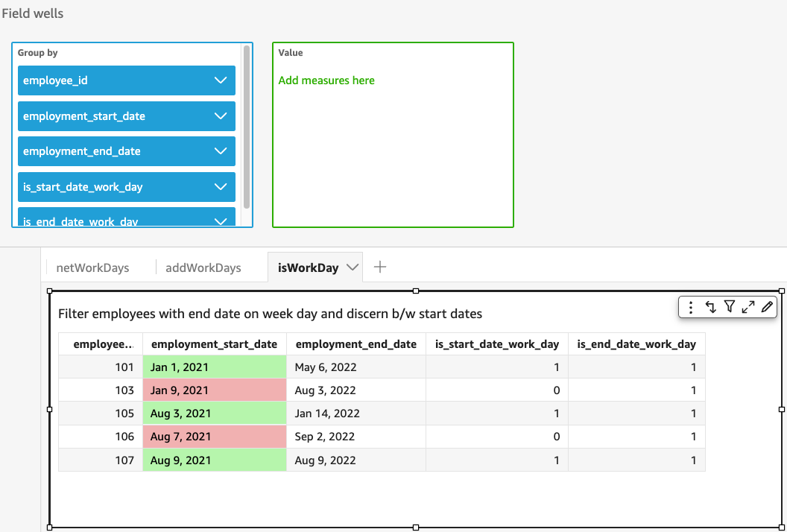787x532 pixels.
Task: Maximize the visual with the expand arrows icon
Action: [748, 307]
